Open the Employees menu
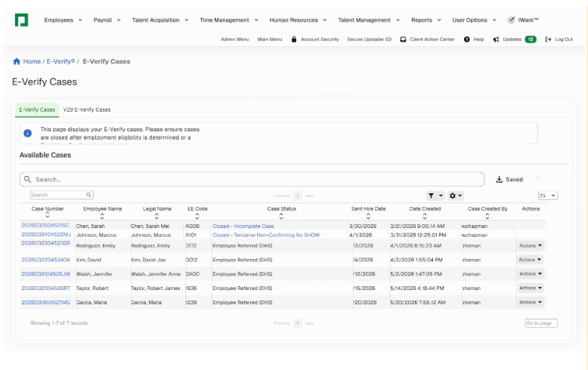The image size is (588, 370). pyautogui.click(x=63, y=20)
